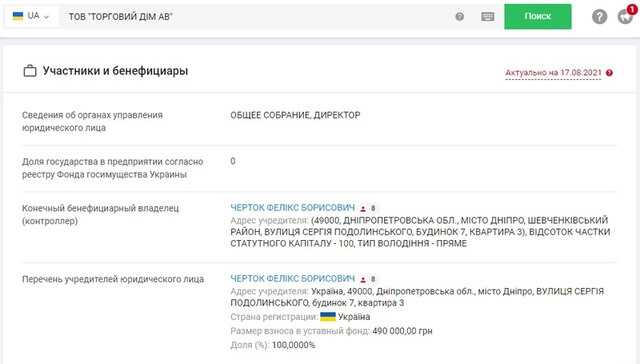Open the UA country selector dropdown
Image resolution: width=640 pixels, height=364 pixels.
click(x=31, y=16)
